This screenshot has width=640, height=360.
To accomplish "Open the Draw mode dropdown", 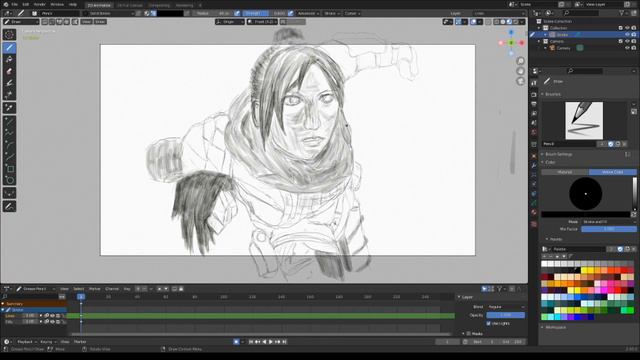I will point(21,22).
